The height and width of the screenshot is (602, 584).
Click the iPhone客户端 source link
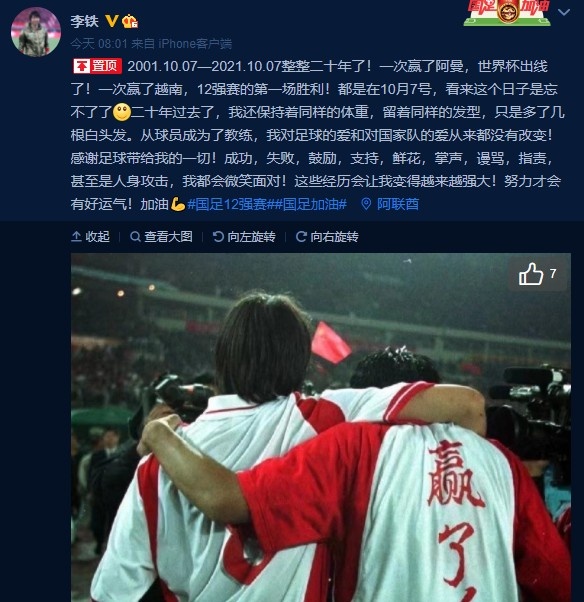click(x=195, y=44)
